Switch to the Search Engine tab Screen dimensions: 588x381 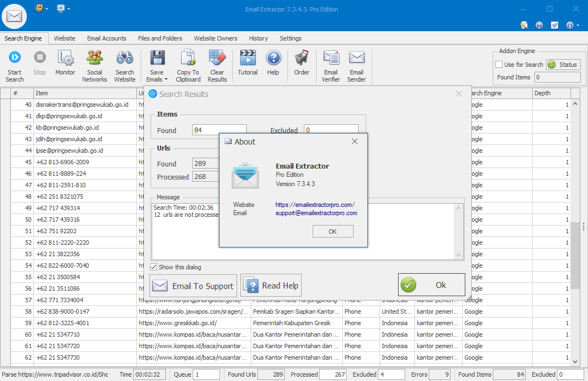point(23,38)
